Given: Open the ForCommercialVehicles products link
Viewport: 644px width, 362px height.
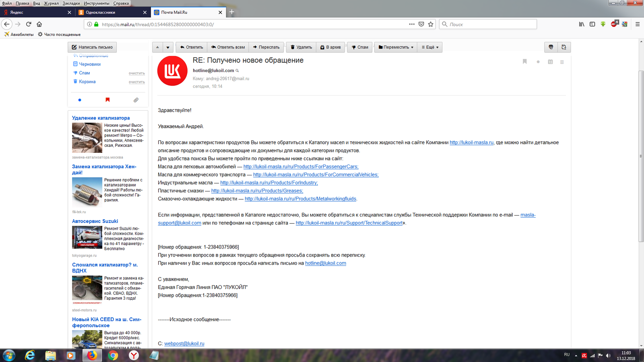Looking at the screenshot, I should 316,175.
